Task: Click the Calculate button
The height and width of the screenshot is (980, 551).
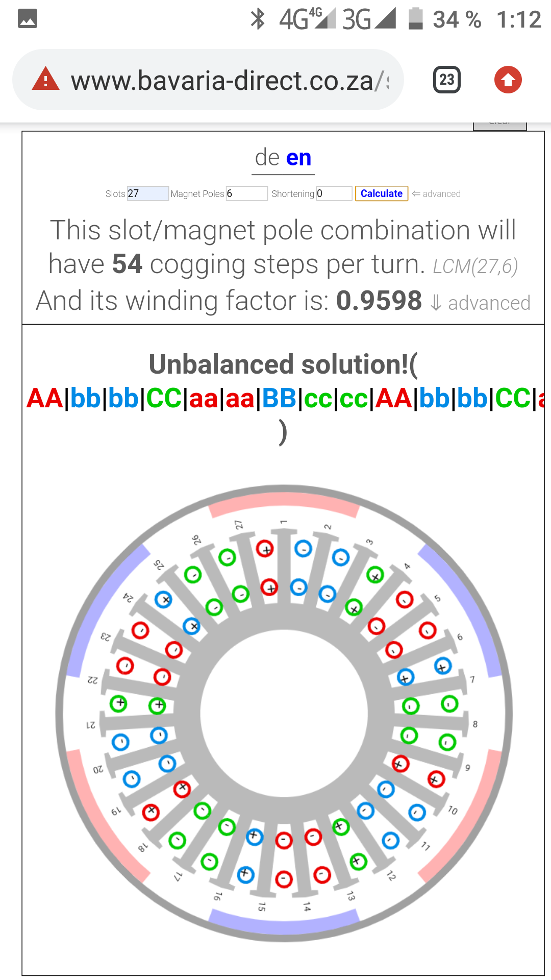Action: pyautogui.click(x=382, y=193)
